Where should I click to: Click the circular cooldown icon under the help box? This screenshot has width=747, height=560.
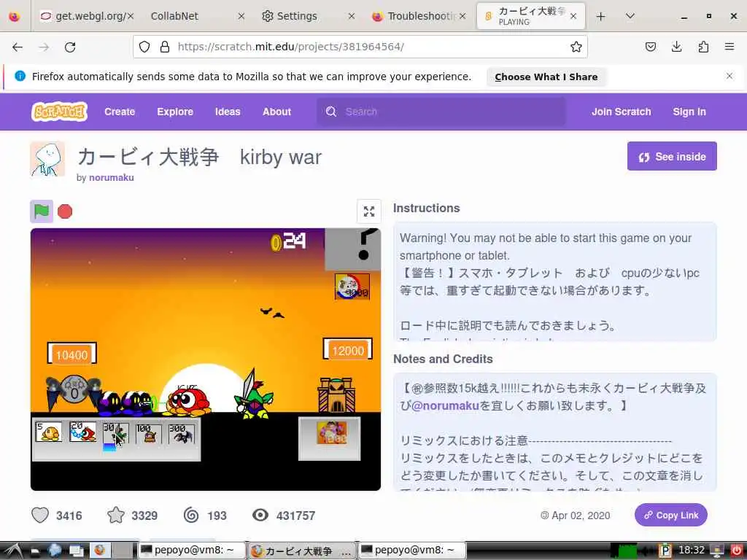[x=352, y=286]
